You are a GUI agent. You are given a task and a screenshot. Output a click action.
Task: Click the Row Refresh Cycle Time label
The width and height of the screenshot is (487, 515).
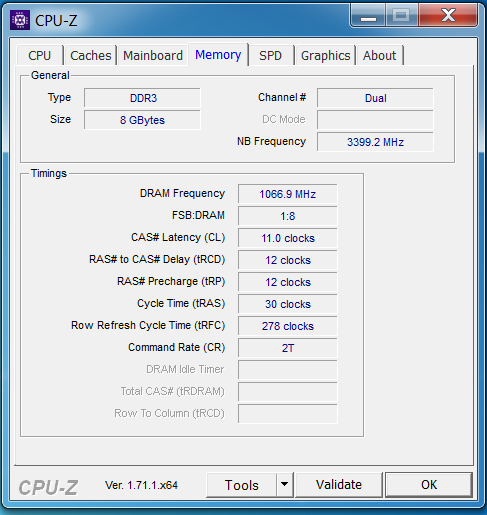click(x=148, y=325)
